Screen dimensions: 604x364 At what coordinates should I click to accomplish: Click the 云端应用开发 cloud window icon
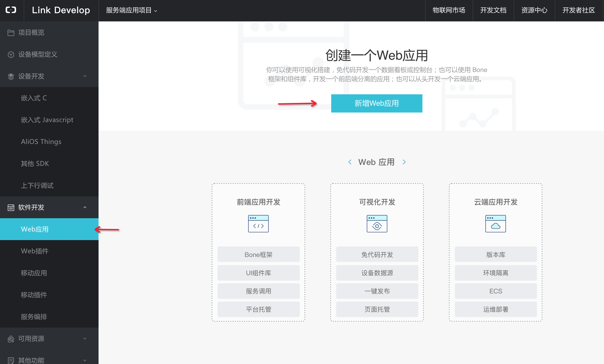click(x=495, y=223)
